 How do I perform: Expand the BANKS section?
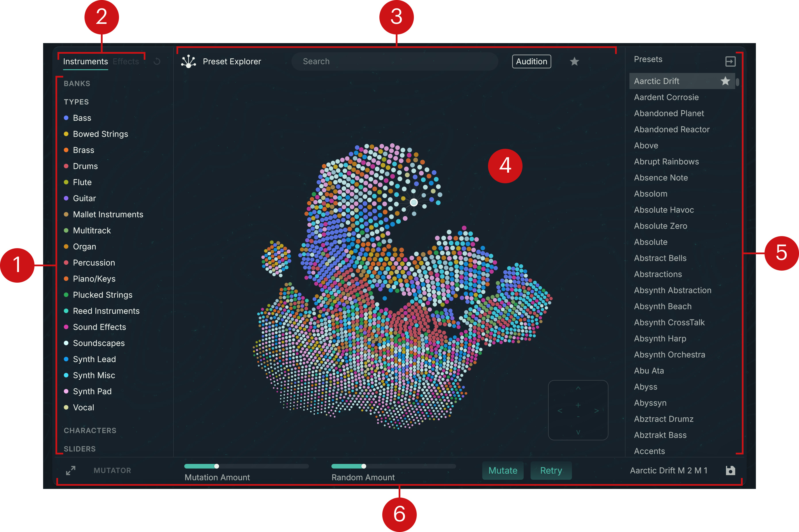pos(77,84)
